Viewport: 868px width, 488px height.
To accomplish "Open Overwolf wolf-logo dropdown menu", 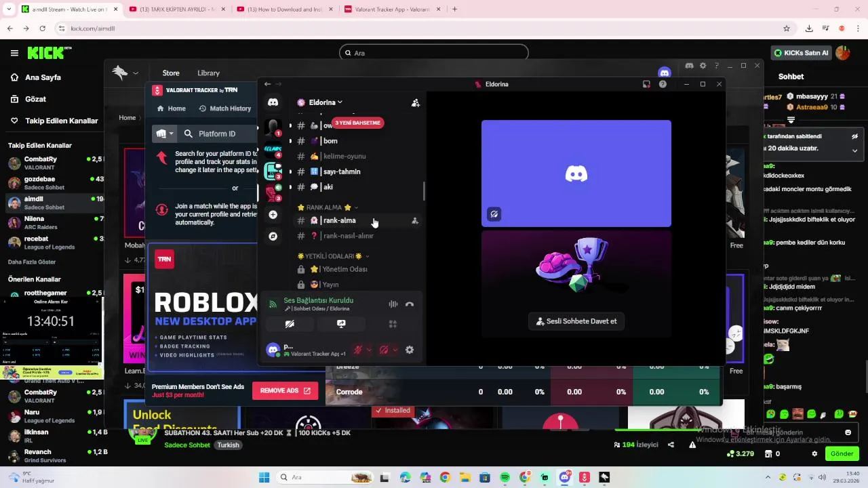I will pyautogui.click(x=125, y=73).
